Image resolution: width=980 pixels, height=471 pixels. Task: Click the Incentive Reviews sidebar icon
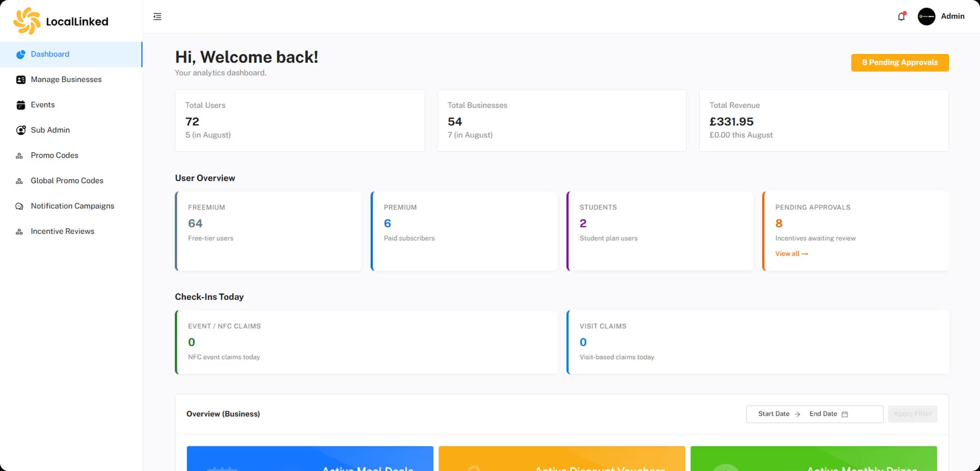coord(19,231)
